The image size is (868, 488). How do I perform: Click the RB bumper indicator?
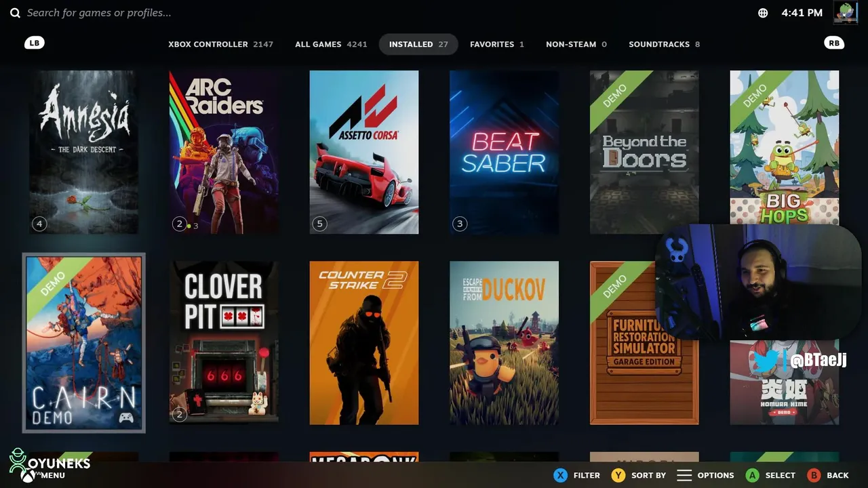[x=834, y=43]
